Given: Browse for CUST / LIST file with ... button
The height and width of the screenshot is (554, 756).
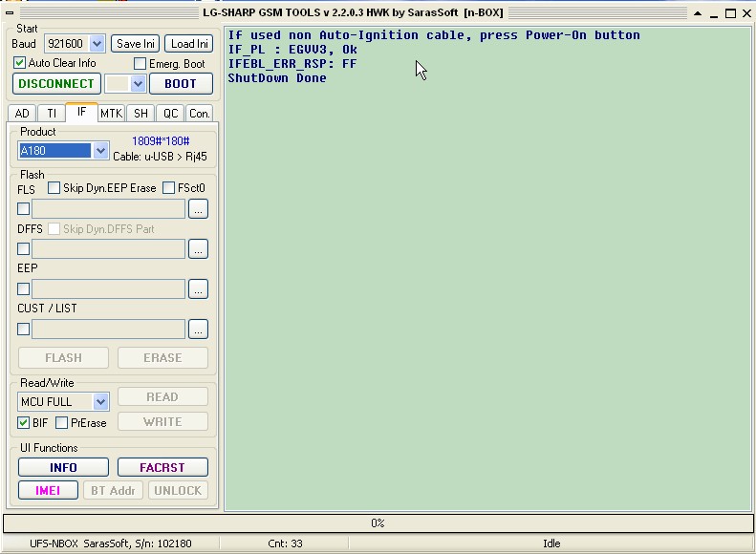Looking at the screenshot, I should [198, 329].
